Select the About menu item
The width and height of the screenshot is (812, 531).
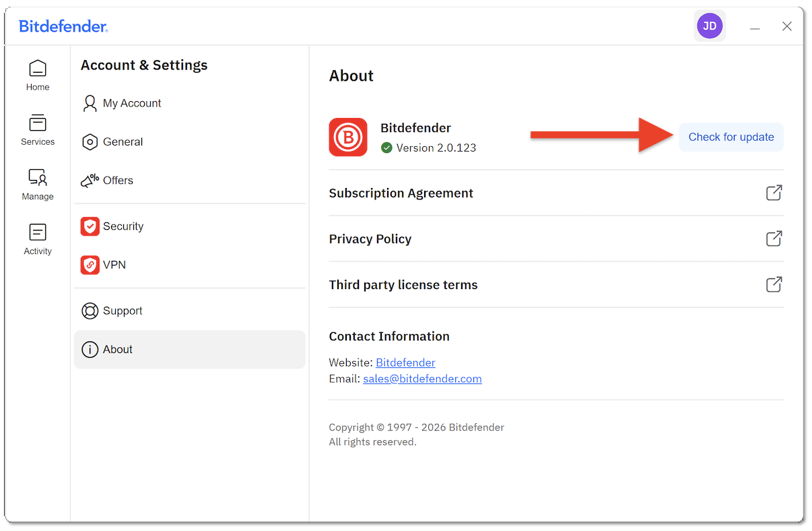click(190, 350)
